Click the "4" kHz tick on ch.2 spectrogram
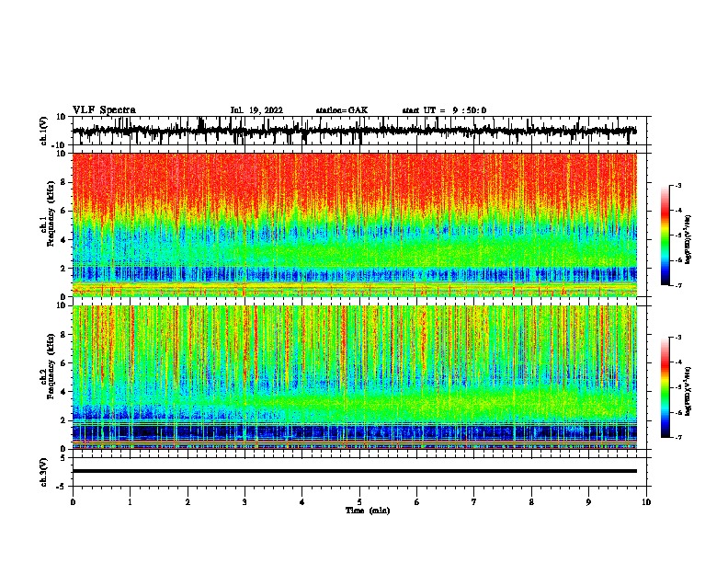 (63, 392)
